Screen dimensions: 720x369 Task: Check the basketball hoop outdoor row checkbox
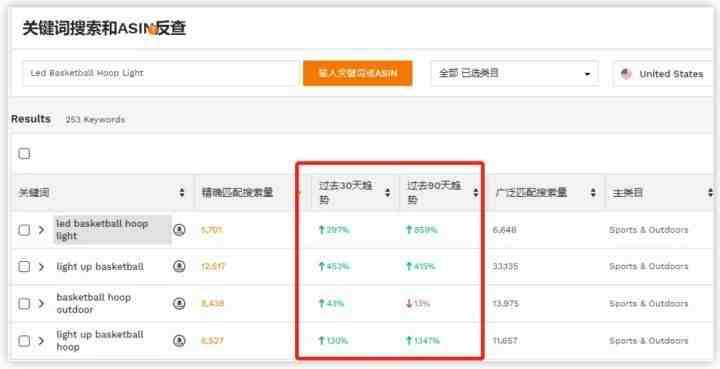click(24, 304)
